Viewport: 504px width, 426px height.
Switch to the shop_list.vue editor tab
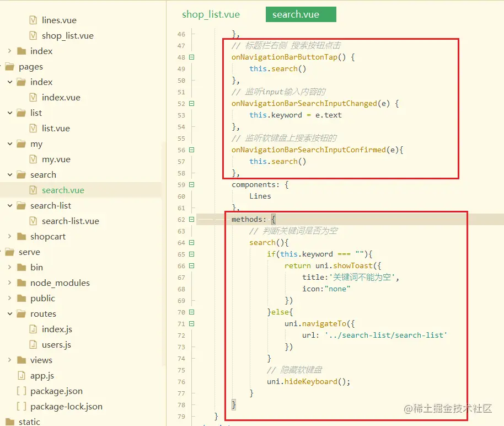211,14
